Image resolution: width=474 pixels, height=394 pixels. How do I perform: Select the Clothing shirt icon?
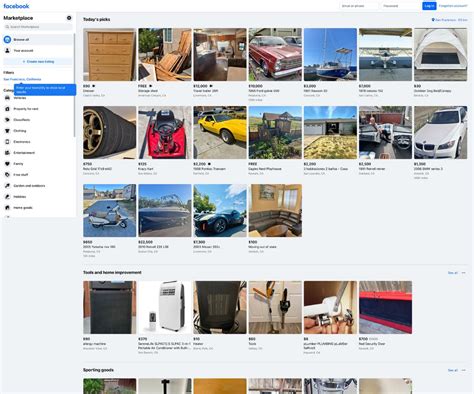7,131
